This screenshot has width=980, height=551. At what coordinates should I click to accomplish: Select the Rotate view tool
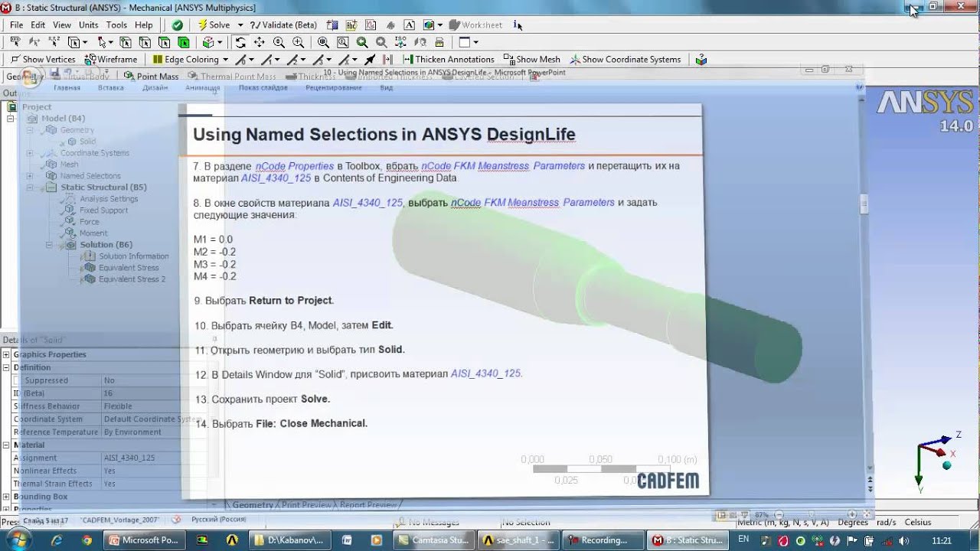coord(240,42)
